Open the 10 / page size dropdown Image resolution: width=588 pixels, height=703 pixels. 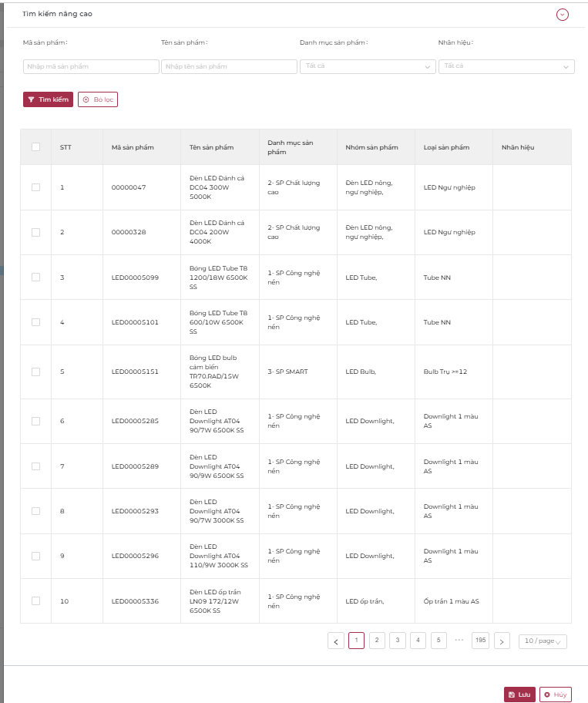(x=543, y=641)
